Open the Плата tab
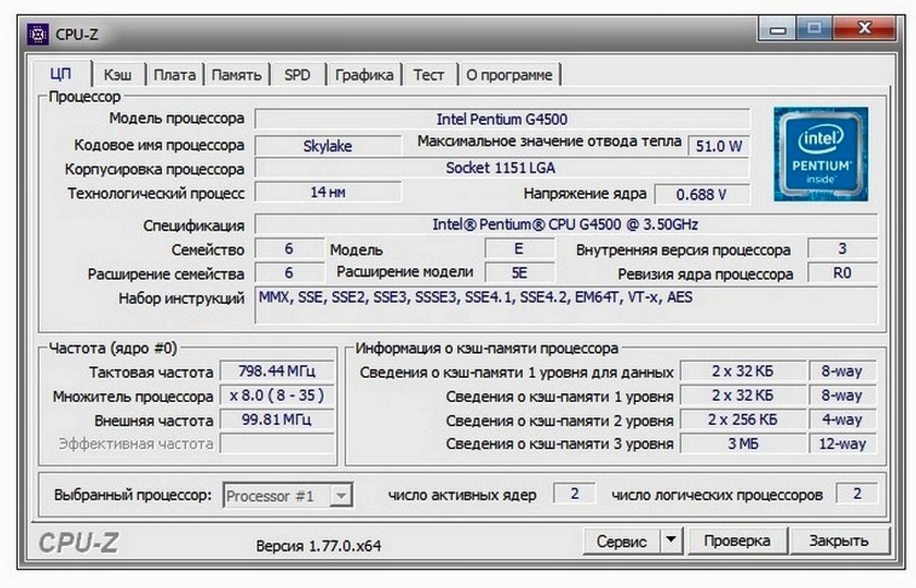 tap(175, 75)
